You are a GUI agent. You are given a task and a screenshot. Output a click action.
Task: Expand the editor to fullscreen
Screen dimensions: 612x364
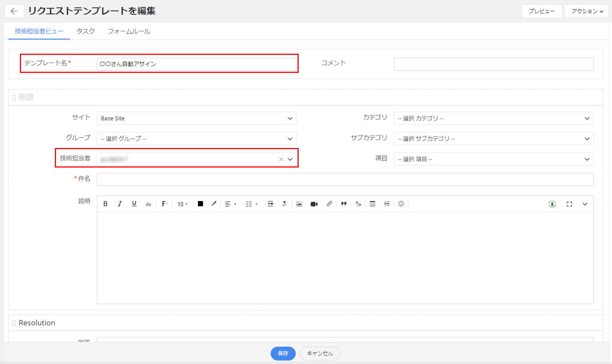point(569,204)
